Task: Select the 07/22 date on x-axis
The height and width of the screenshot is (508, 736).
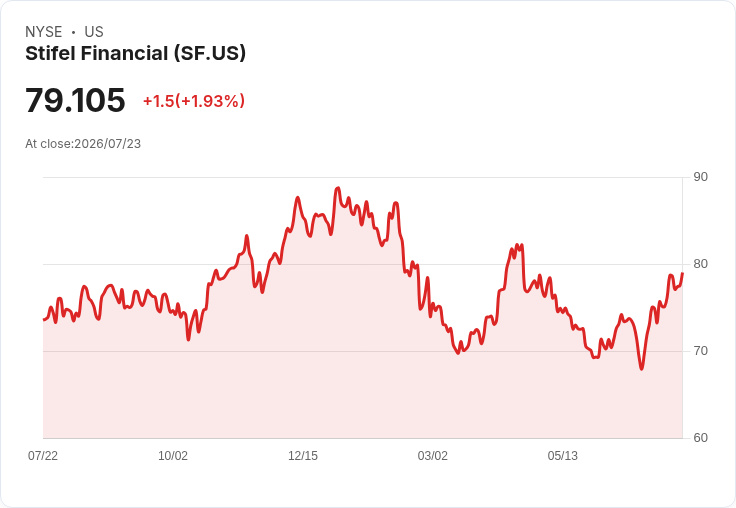Action: 43,455
